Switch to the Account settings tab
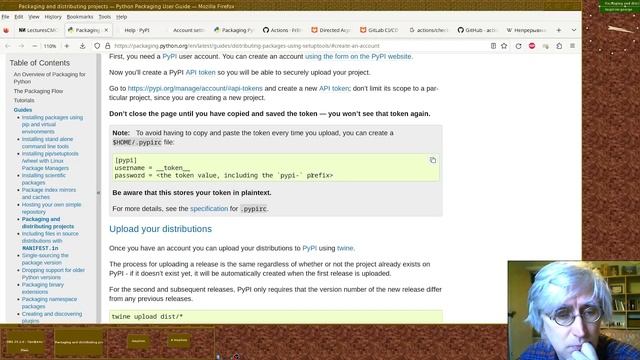Viewport: 640px width, 360px height. (188, 30)
